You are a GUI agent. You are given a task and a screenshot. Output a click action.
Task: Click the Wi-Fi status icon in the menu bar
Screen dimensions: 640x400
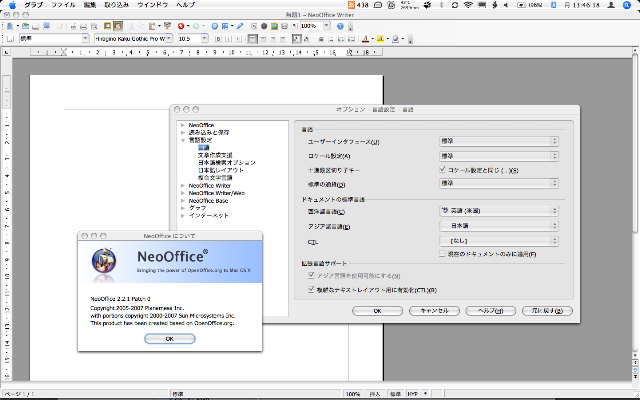468,5
